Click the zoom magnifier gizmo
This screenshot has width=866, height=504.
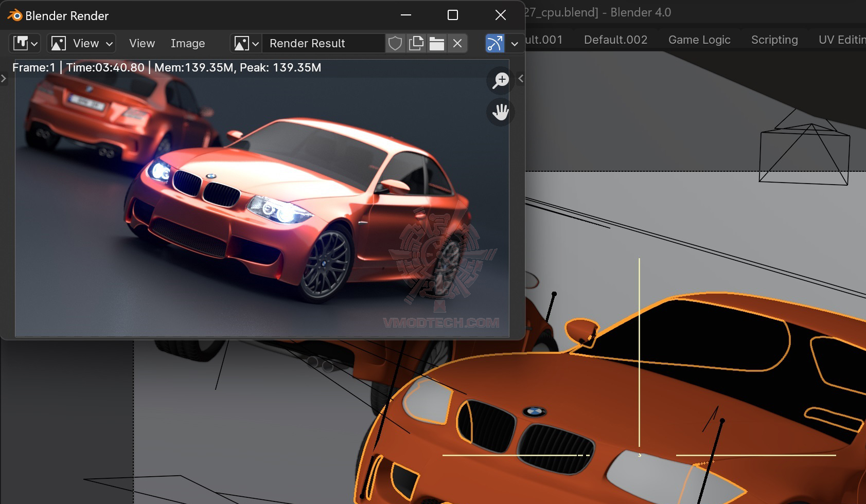[x=501, y=81]
